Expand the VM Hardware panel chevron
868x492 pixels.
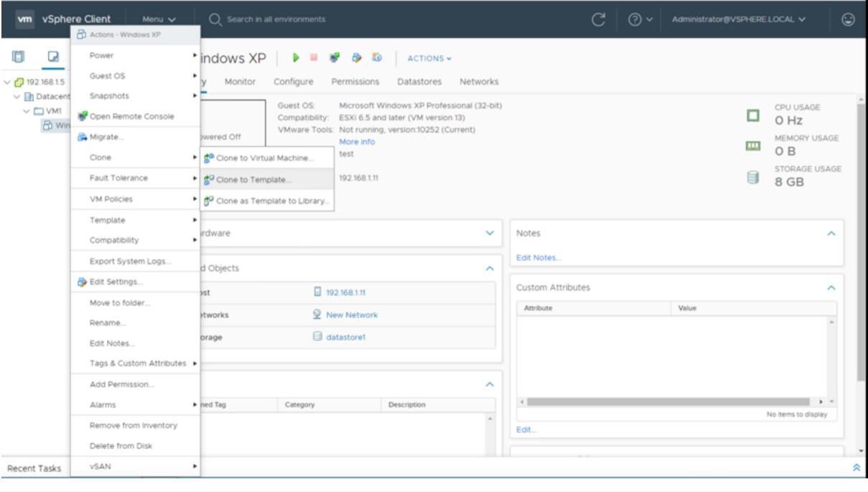pos(490,233)
